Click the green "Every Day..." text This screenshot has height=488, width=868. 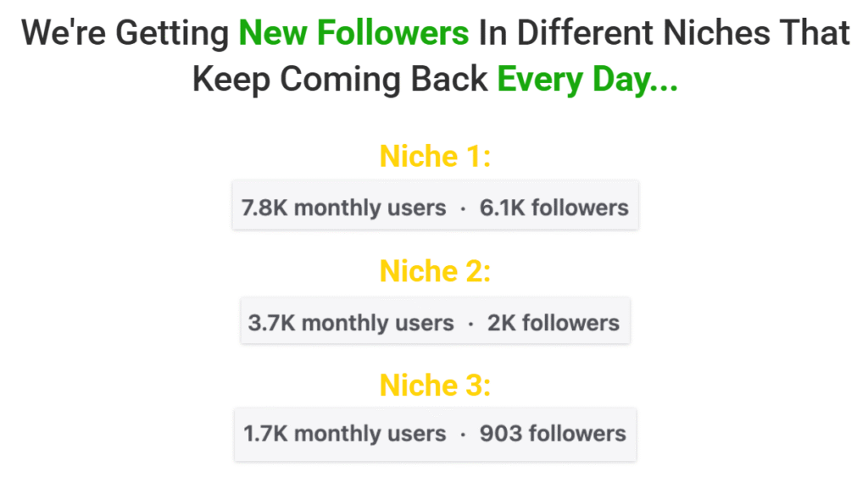click(587, 80)
